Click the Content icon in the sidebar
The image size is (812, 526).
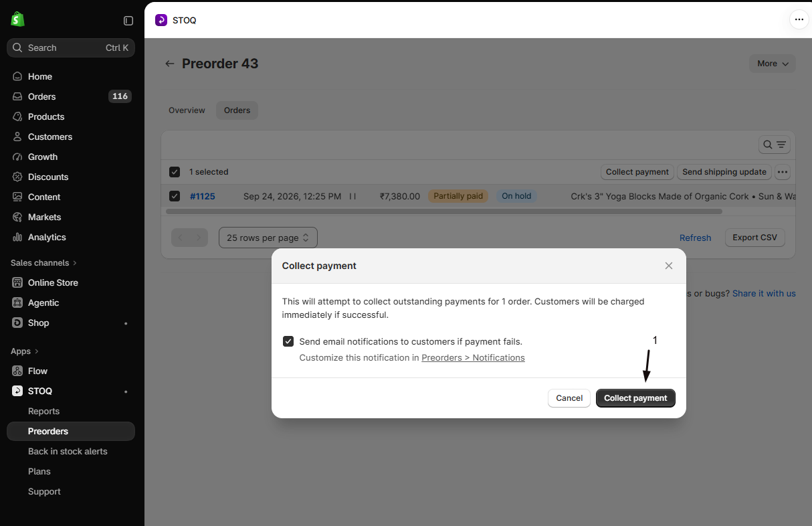click(17, 197)
